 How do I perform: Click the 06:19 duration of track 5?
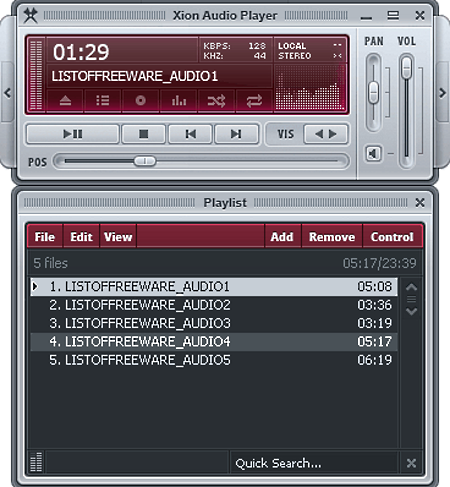pos(375,360)
